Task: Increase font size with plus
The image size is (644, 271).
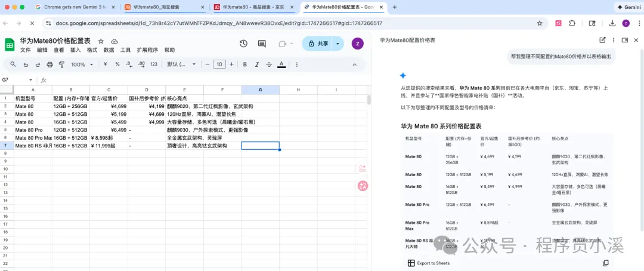Action: pos(231,64)
